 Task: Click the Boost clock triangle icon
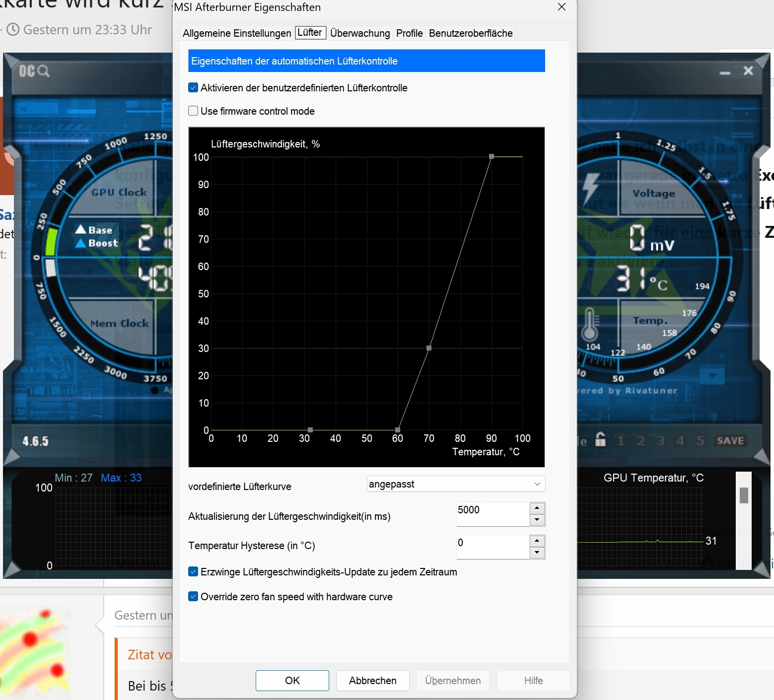[81, 243]
